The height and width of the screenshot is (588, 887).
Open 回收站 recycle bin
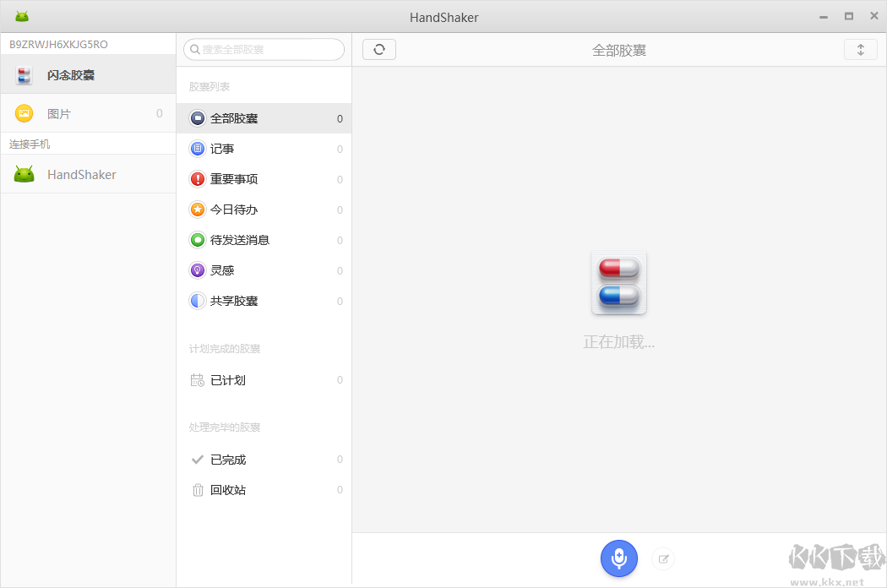[x=264, y=490]
